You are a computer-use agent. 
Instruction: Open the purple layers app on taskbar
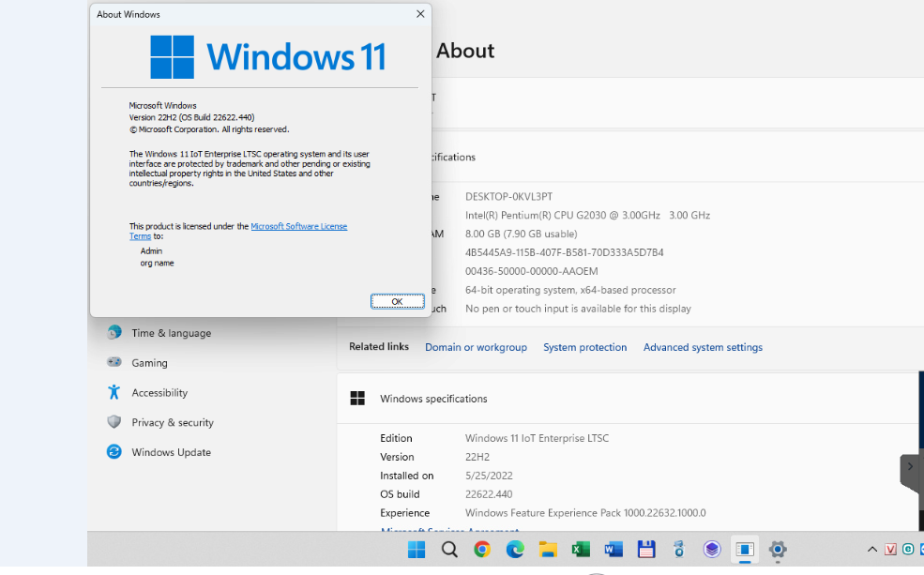[x=712, y=550]
